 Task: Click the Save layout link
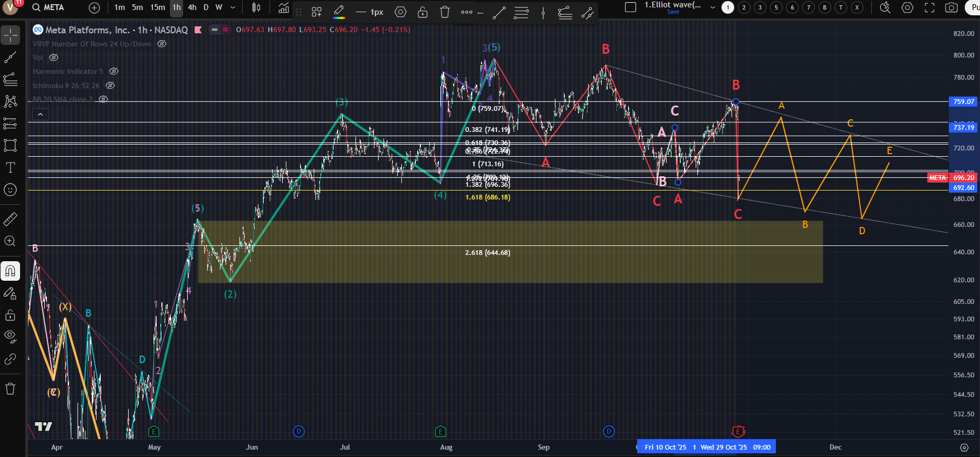pos(673,12)
